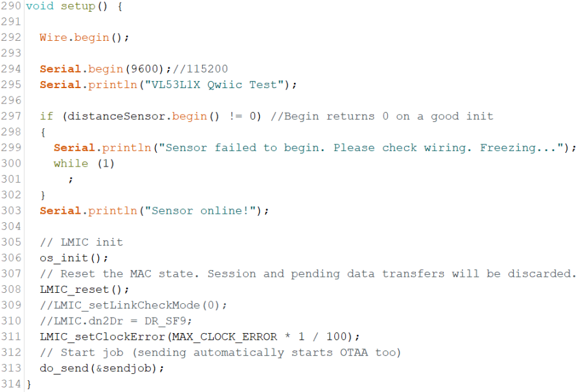Image resolution: width=583 pixels, height=392 pixels.
Task: Click the "// LMIC init" comment
Action: point(81,242)
